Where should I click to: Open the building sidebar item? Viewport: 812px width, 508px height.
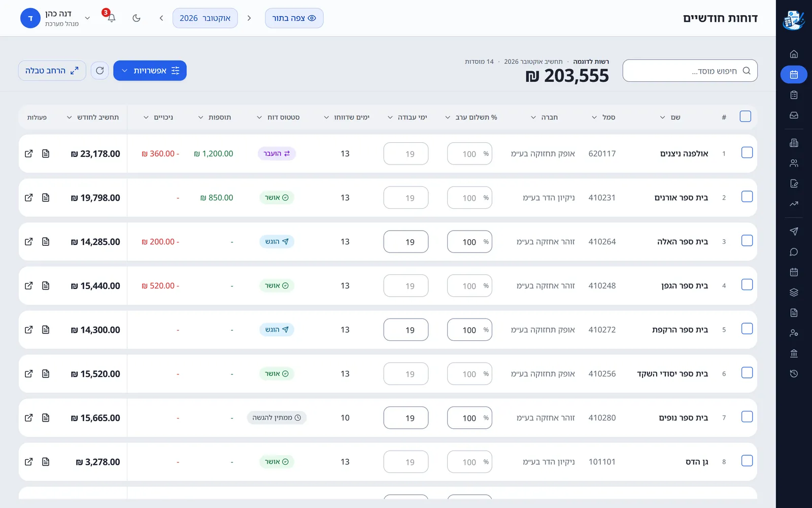(794, 143)
